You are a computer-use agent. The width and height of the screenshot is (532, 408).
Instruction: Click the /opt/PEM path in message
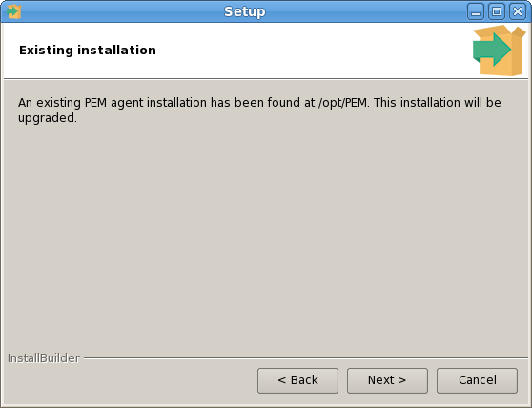tap(343, 102)
